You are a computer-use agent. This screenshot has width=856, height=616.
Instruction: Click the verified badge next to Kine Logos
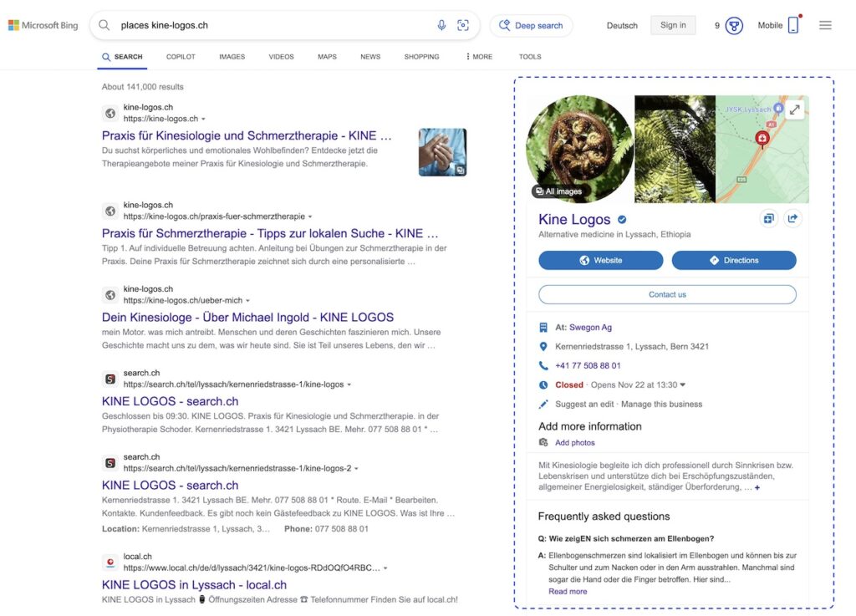click(622, 219)
